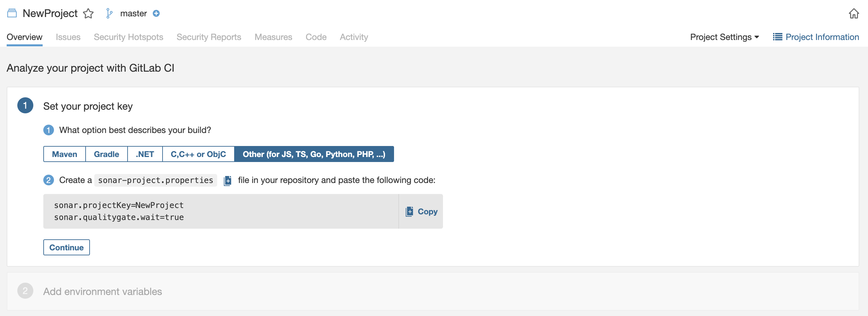Select Other (for JS, TS, Go, Python, PHP) option
The image size is (868, 316).
pos(314,154)
